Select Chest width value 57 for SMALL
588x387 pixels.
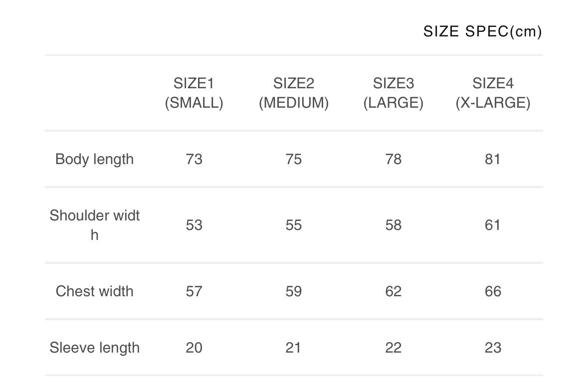(x=194, y=291)
